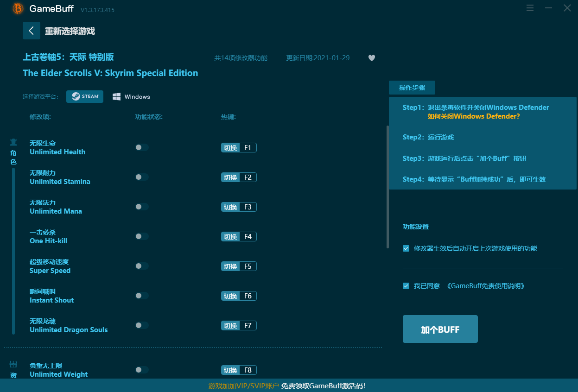This screenshot has width=578, height=392.
Task: Click the resource category icon near Unlimited Weight
Action: (x=13, y=364)
